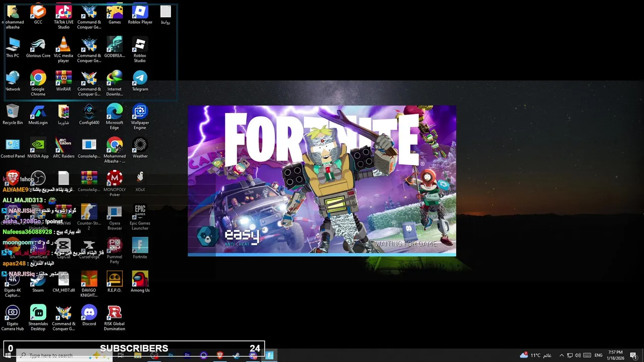Launch Pummel Party shortcut
This screenshot has height=362, width=644.
(115, 251)
